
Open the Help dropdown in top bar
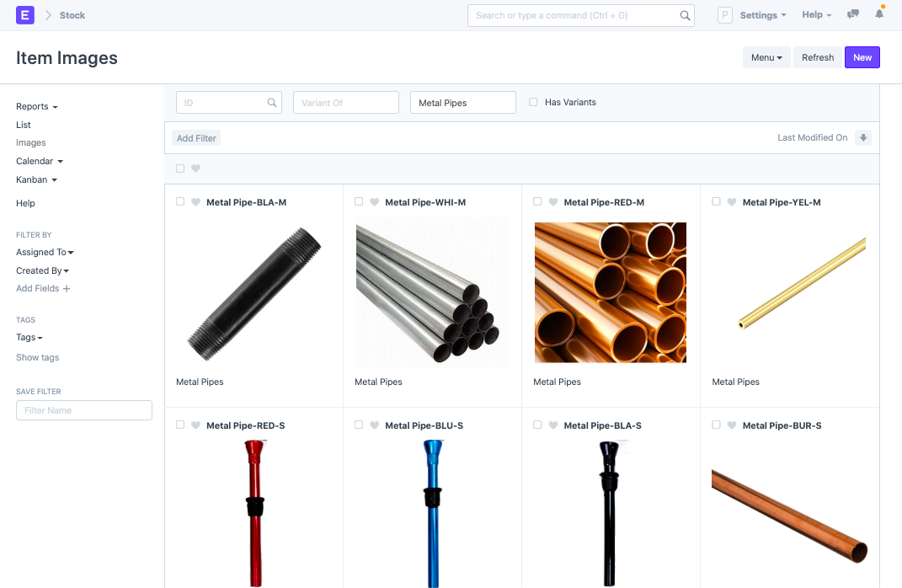(x=817, y=15)
